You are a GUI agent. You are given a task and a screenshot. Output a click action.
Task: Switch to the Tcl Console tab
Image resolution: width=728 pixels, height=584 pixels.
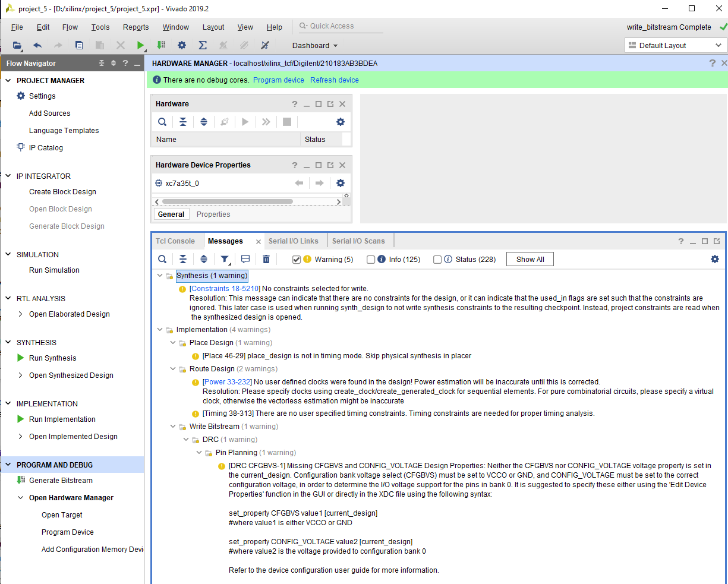pos(175,241)
